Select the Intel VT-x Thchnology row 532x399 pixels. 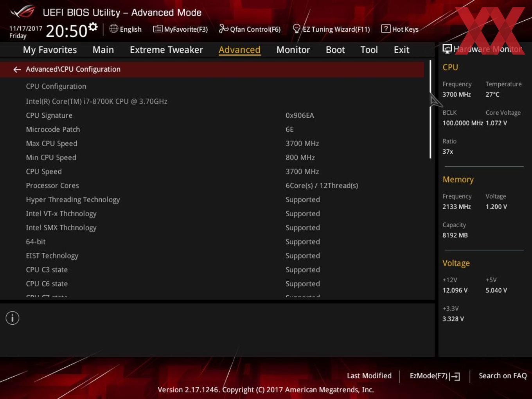(x=212, y=214)
